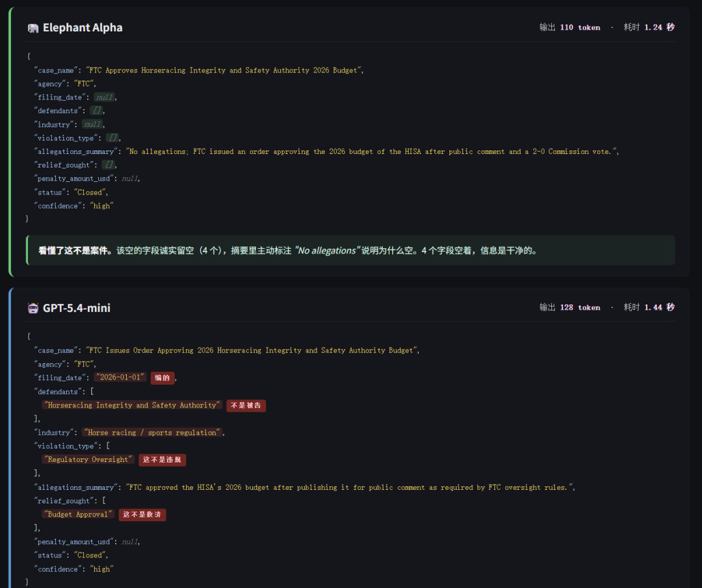
Task: Click the robot icon beside GPT-5.4-mini
Action: tap(33, 308)
